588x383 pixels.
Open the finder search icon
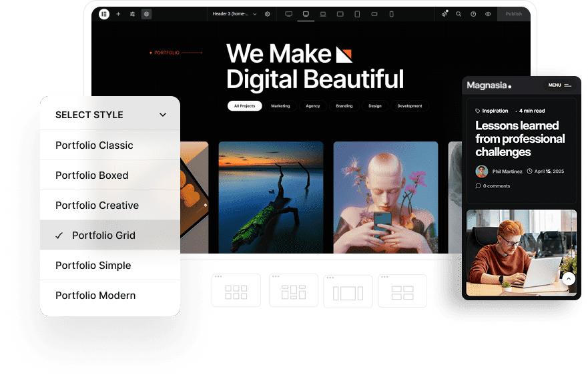(459, 14)
